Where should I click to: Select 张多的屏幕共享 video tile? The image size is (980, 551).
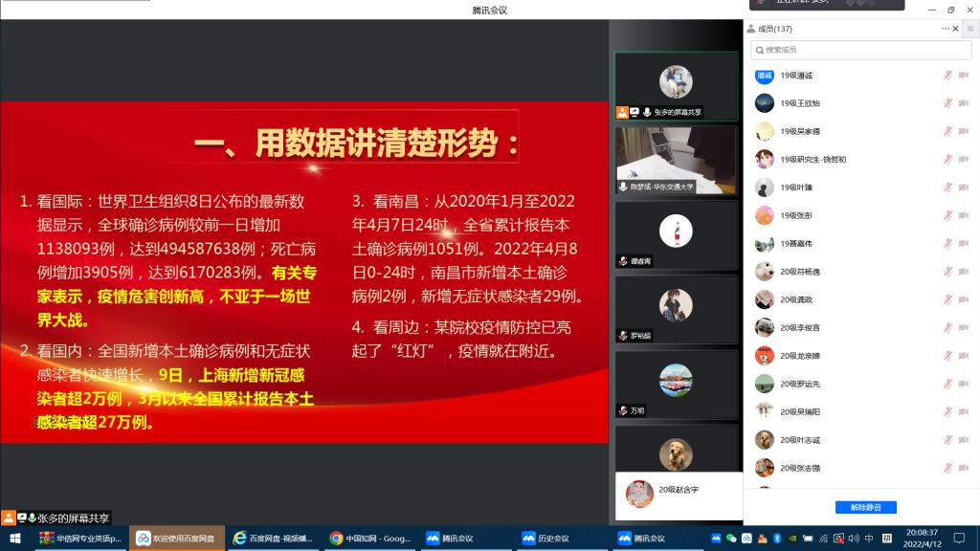pos(677,86)
